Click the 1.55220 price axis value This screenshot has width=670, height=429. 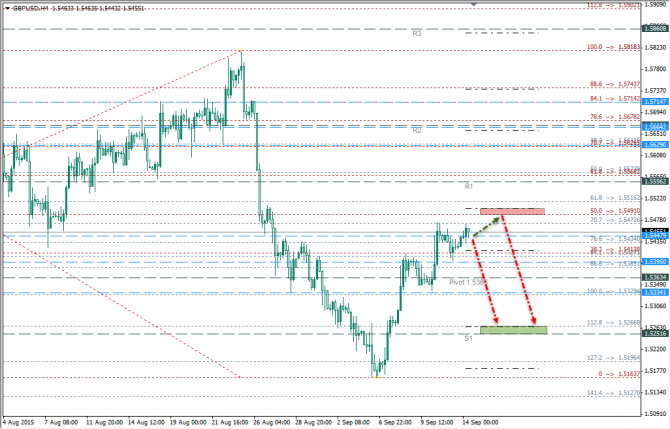pos(656,198)
